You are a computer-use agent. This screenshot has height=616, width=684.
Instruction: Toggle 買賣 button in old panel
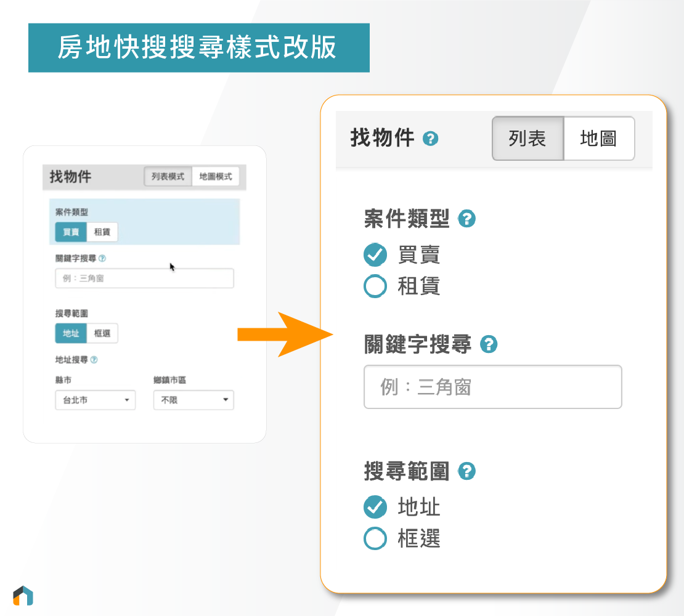point(71,232)
